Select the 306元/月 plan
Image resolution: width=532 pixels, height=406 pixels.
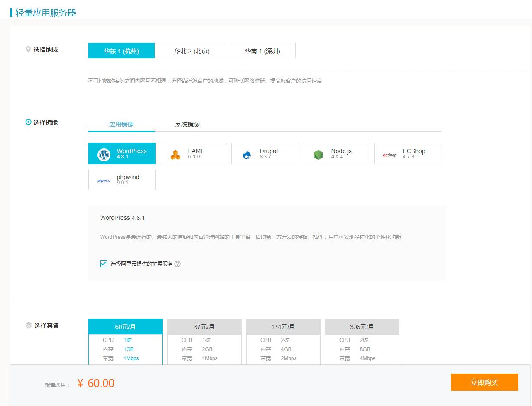click(x=362, y=327)
